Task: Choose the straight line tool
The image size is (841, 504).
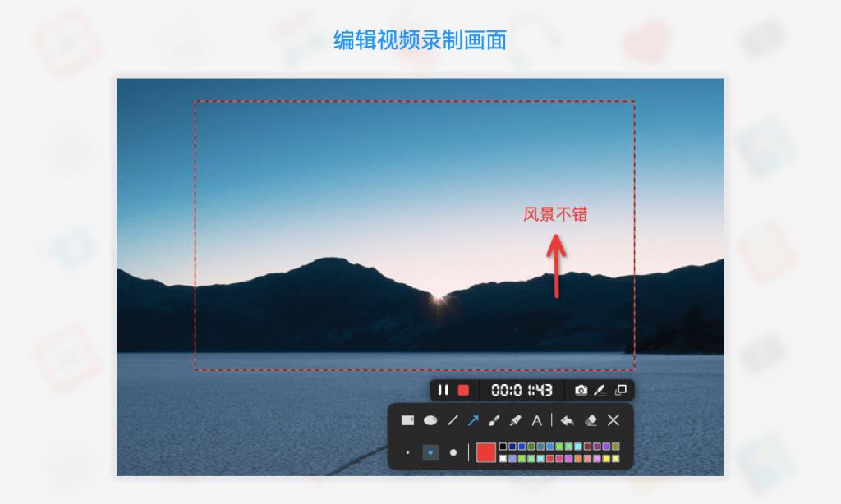Action: pyautogui.click(x=453, y=420)
